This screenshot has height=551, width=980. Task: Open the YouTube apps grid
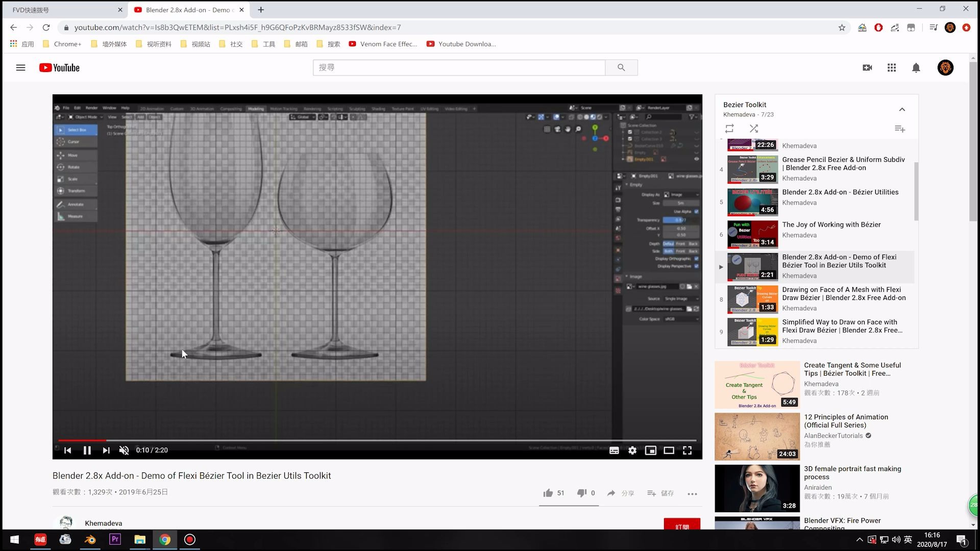(892, 67)
